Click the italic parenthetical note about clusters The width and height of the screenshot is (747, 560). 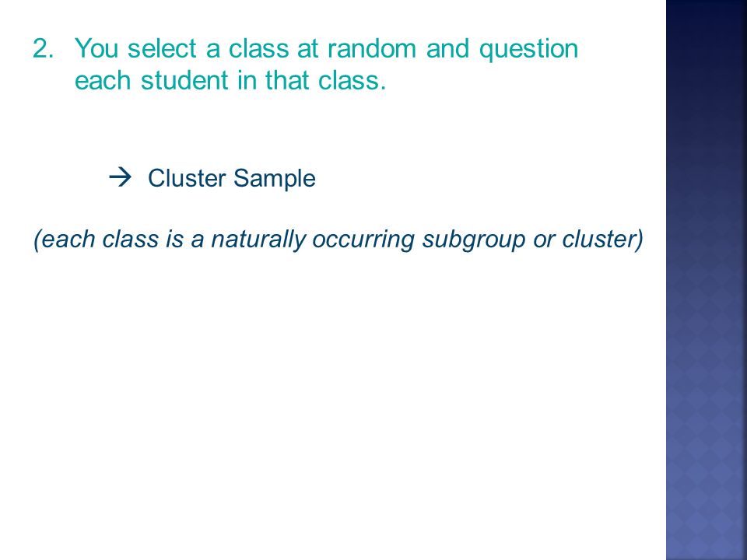[x=338, y=239]
